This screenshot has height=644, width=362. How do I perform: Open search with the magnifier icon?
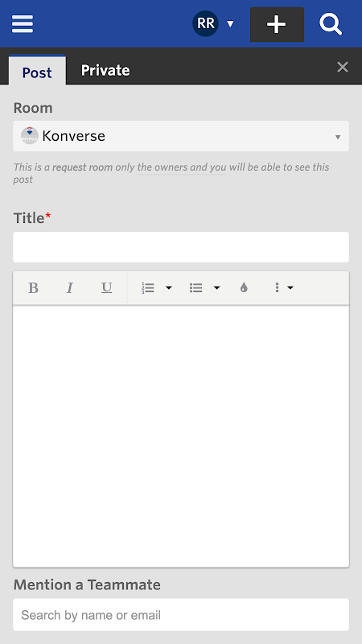(x=331, y=24)
